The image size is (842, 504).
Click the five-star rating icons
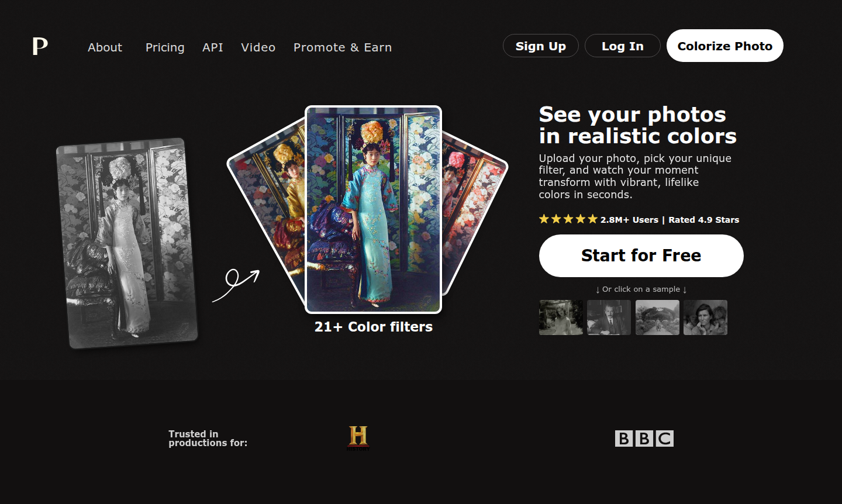coord(568,219)
